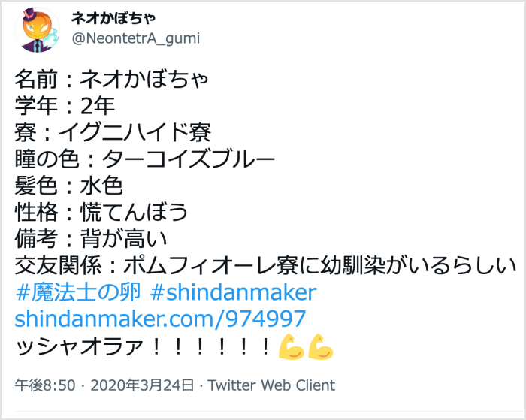Open the #shindanmaker hashtag
The image size is (526, 420).
[233, 292]
